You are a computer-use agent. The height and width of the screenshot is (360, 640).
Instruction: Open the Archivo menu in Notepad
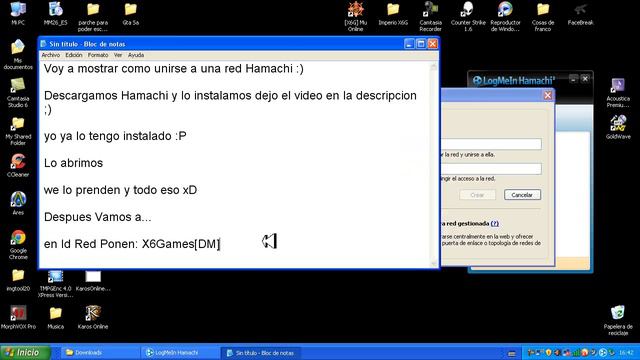[x=51, y=55]
